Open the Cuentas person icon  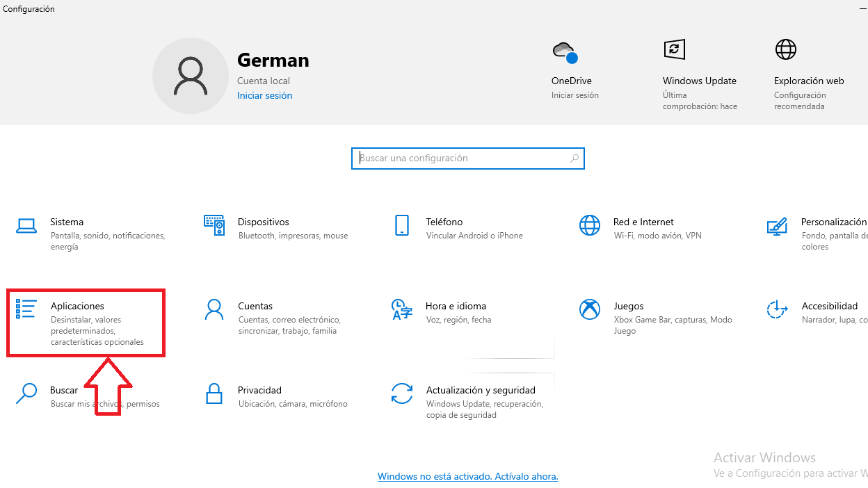pyautogui.click(x=214, y=309)
